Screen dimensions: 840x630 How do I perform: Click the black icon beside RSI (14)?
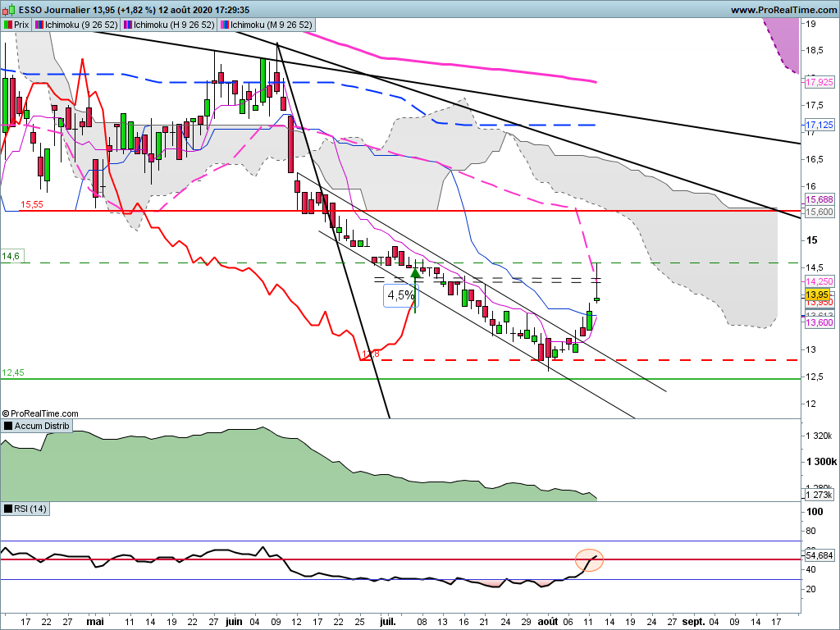coord(8,509)
